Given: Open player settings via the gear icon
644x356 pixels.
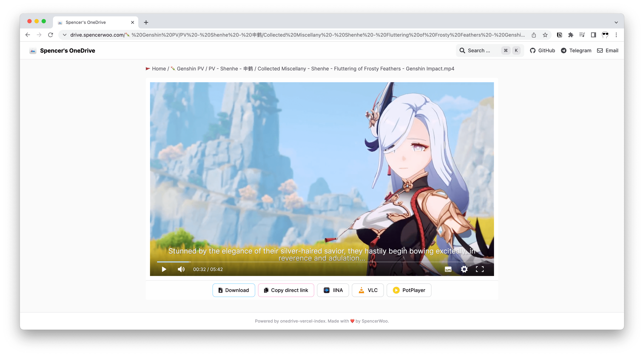Looking at the screenshot, I should 464,269.
